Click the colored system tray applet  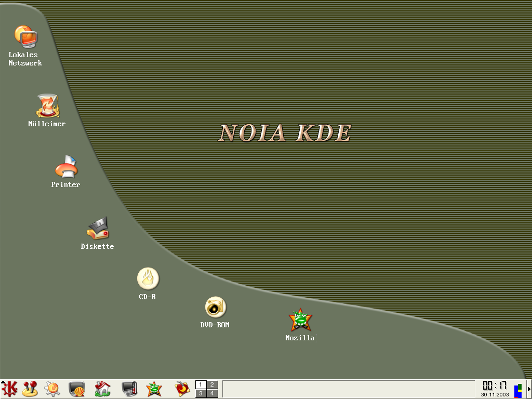(518, 391)
